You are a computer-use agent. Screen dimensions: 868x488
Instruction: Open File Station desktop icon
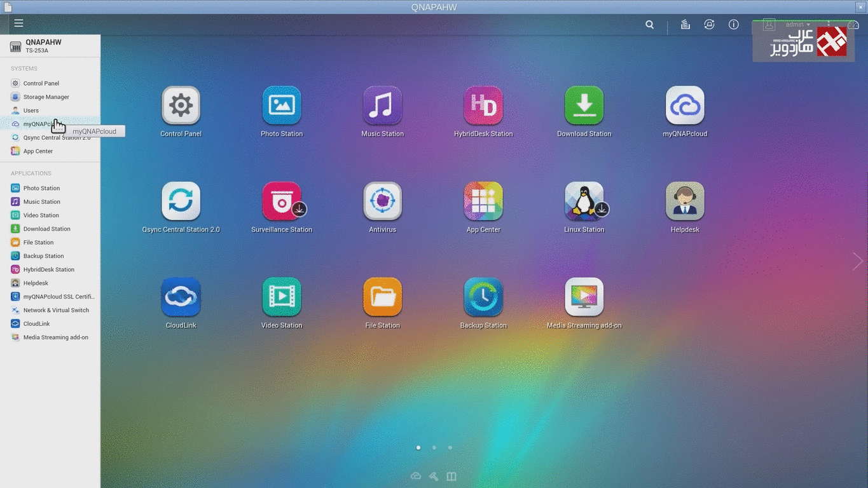[382, 297]
